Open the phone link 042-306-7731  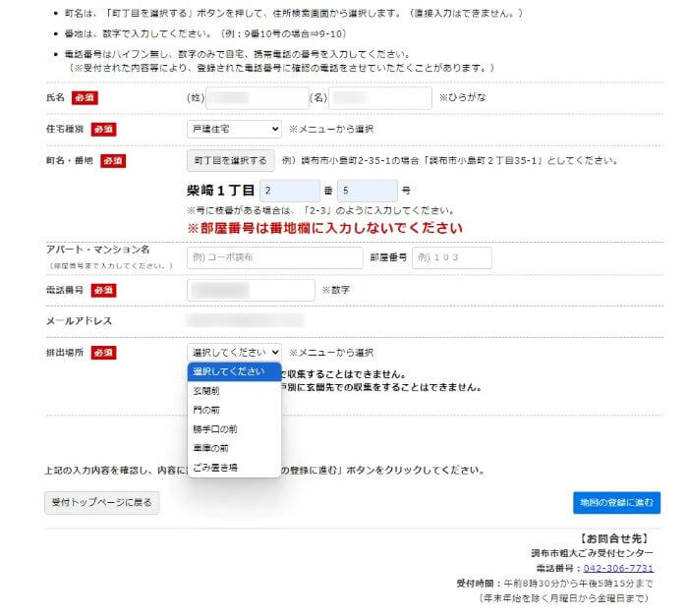pos(618,568)
